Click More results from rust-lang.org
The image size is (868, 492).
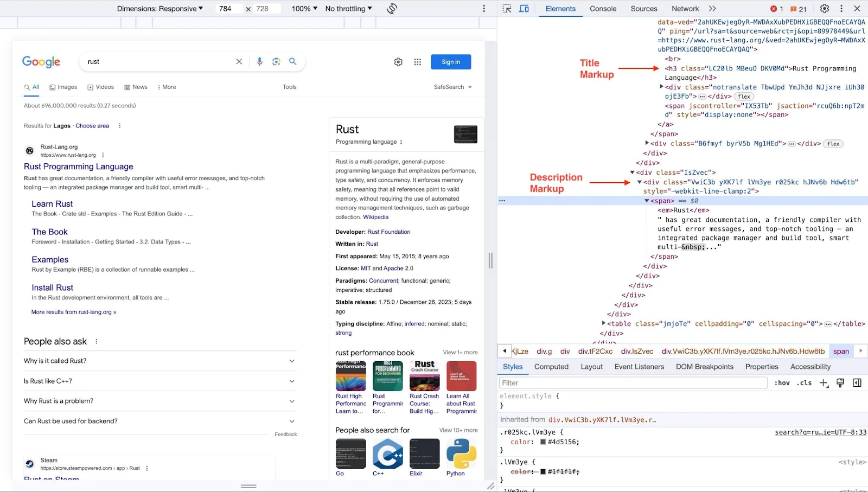tap(74, 312)
